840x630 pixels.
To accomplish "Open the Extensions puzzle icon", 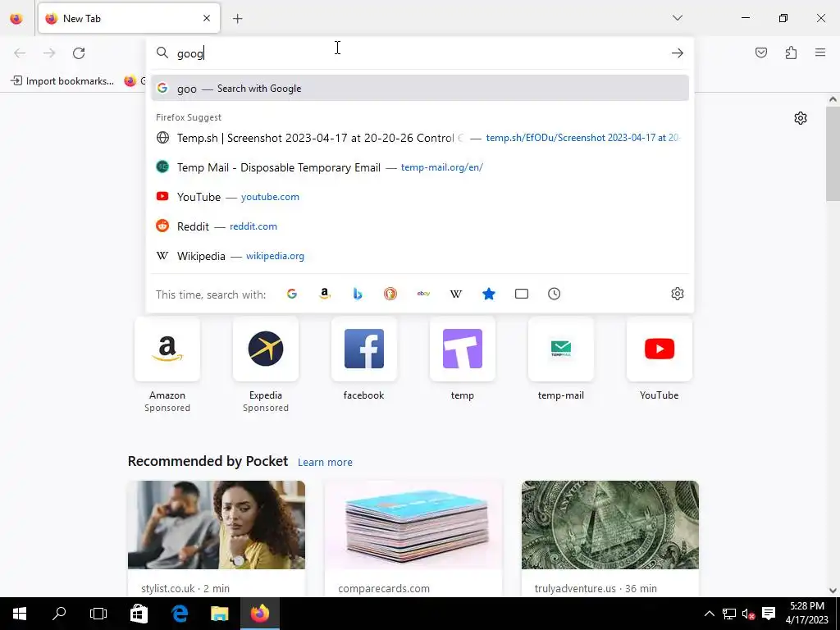I will tap(791, 52).
